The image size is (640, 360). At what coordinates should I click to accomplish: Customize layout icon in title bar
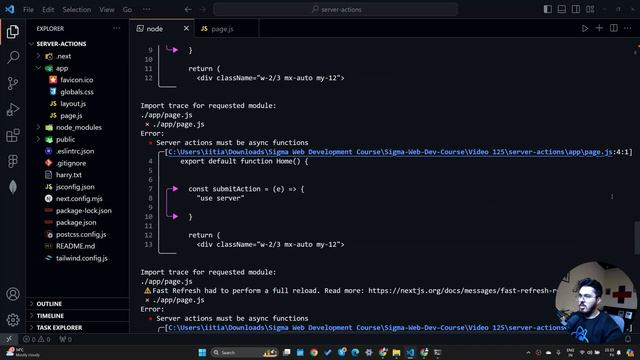click(590, 9)
